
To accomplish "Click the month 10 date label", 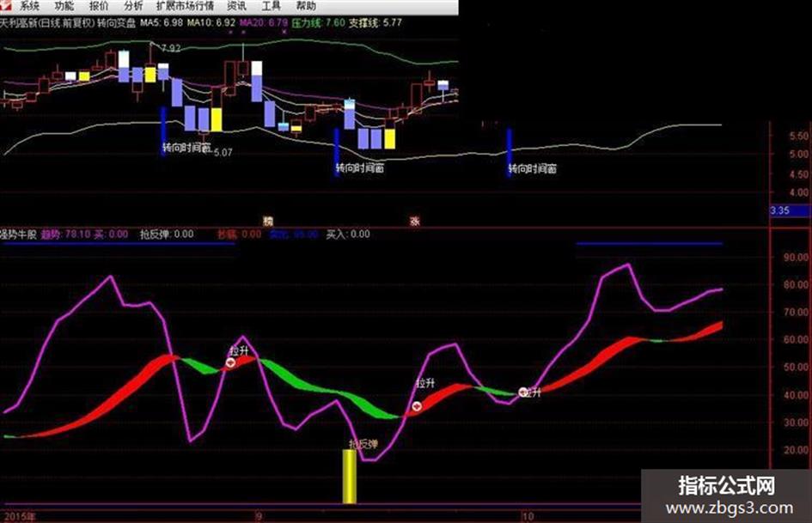I will click(528, 516).
